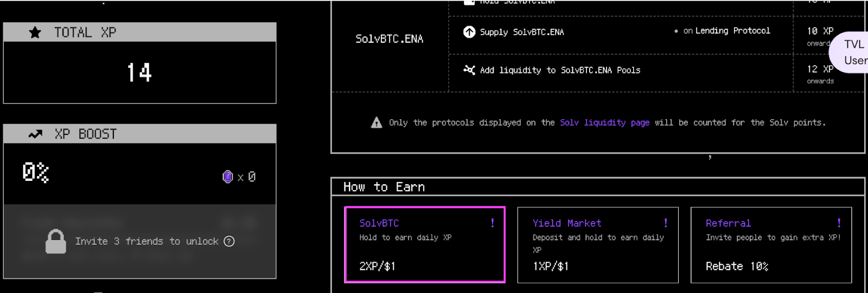Click Add liquidity to SolvBTC.ENA Pools row
The image size is (868, 293).
tap(621, 73)
